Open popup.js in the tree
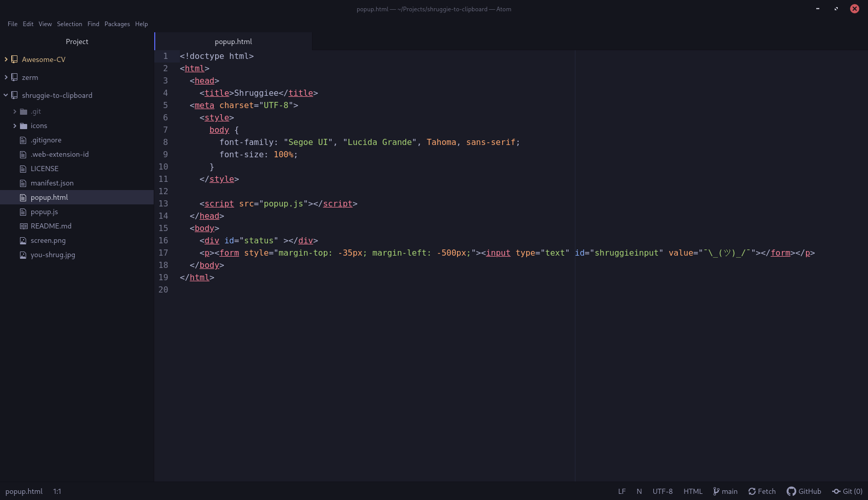 [x=44, y=212]
